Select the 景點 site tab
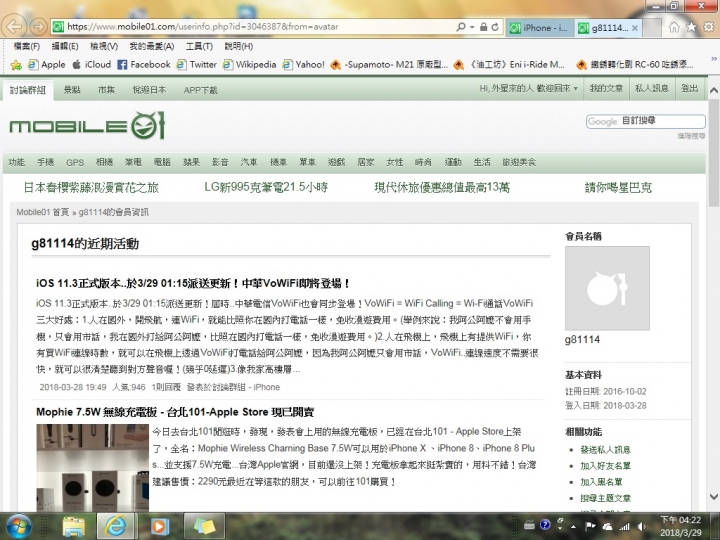This screenshot has width=720, height=540. click(72, 90)
